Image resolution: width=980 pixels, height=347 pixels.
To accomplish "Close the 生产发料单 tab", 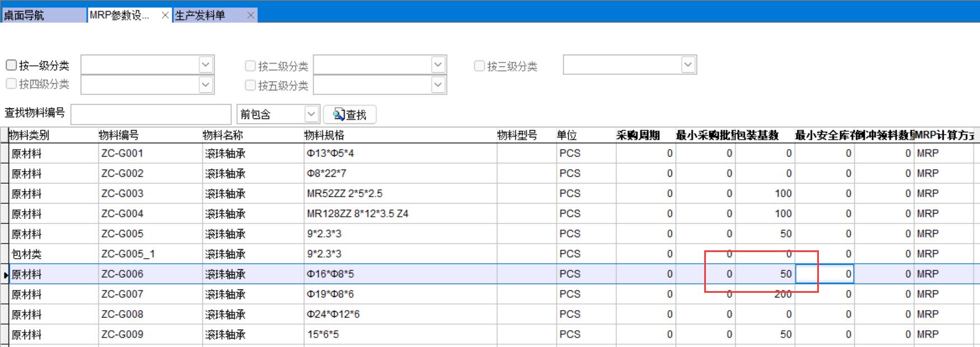I will 251,16.
